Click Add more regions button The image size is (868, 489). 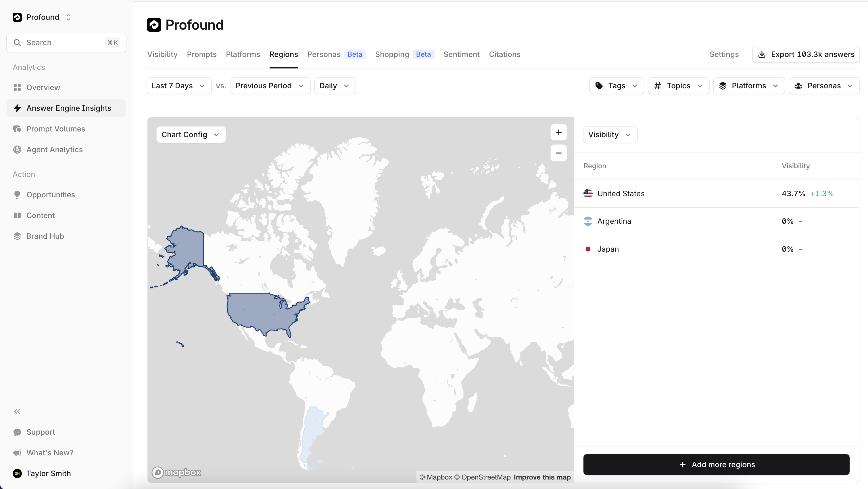click(716, 464)
